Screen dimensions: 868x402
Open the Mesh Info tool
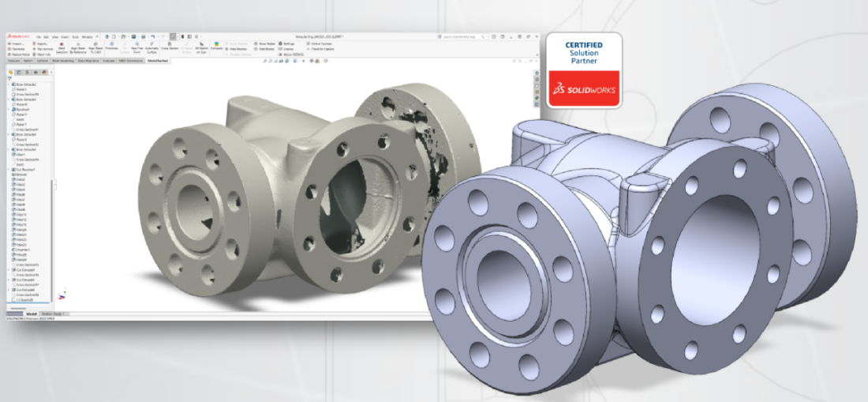(x=42, y=54)
